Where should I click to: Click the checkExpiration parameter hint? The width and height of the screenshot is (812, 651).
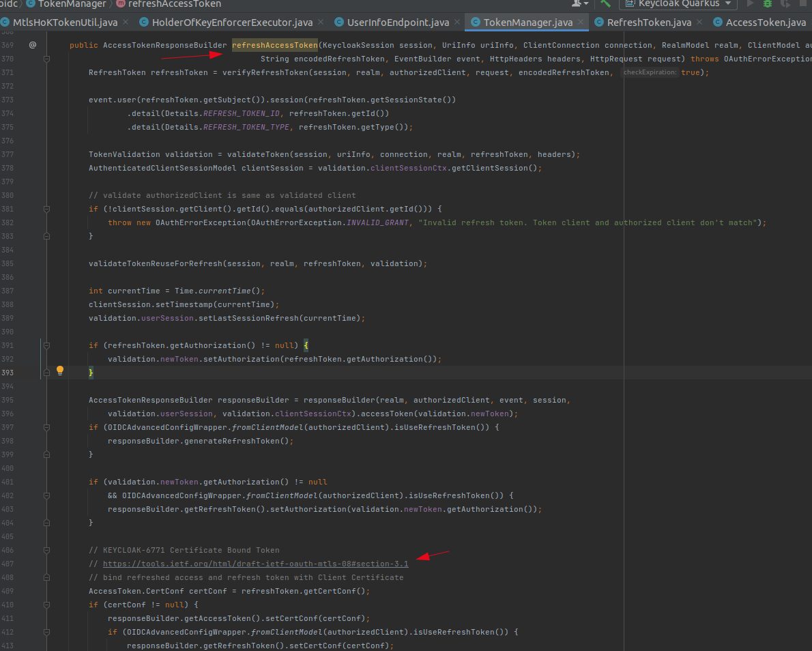650,72
